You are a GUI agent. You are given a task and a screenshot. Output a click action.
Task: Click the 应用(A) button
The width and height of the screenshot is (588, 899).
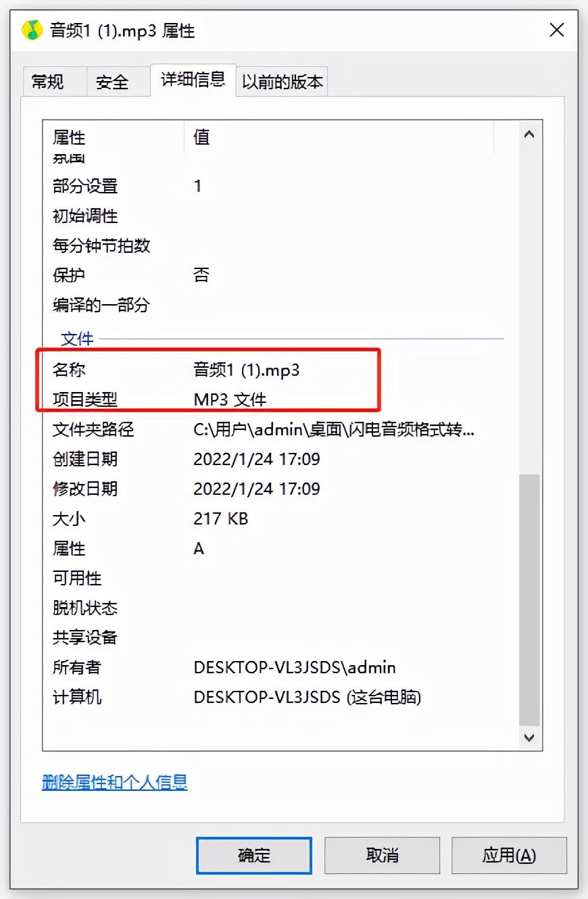(509, 855)
